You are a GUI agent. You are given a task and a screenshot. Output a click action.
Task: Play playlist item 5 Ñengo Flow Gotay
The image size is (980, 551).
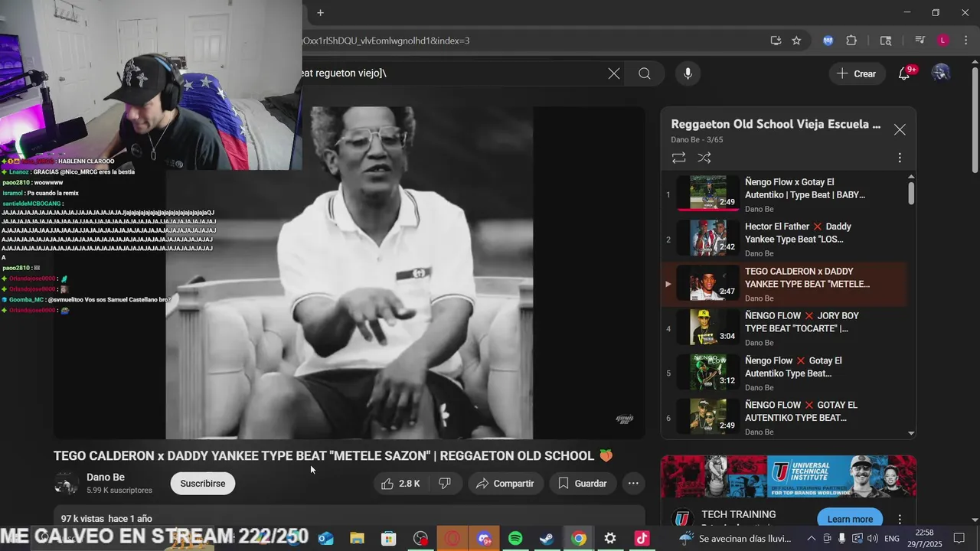785,373
